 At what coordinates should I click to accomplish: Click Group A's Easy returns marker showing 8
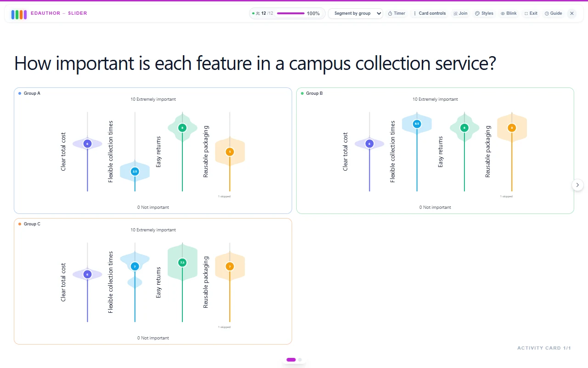click(182, 128)
